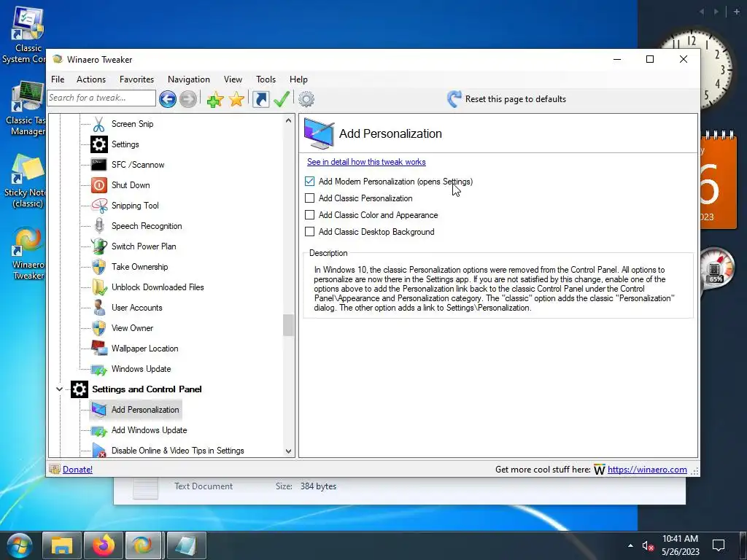Image resolution: width=747 pixels, height=560 pixels.
Task: Collapse the Settings and Control Panel node
Action: click(59, 389)
